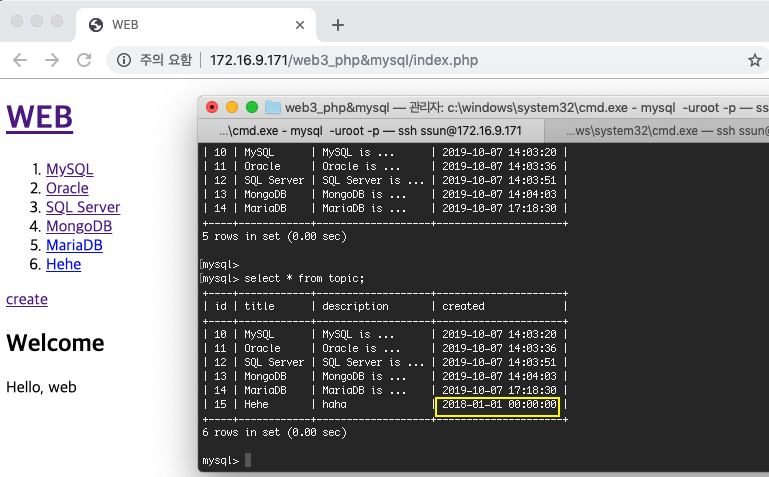Click the '5 rows in set (0.00 sec)' line
Viewport: 769px width, 477px height.
274,236
